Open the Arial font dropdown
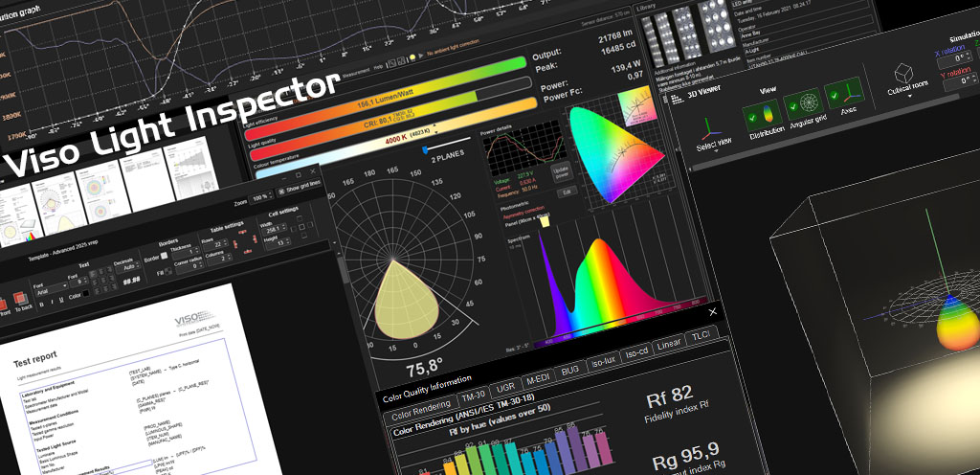The image size is (980, 475). tap(52, 290)
